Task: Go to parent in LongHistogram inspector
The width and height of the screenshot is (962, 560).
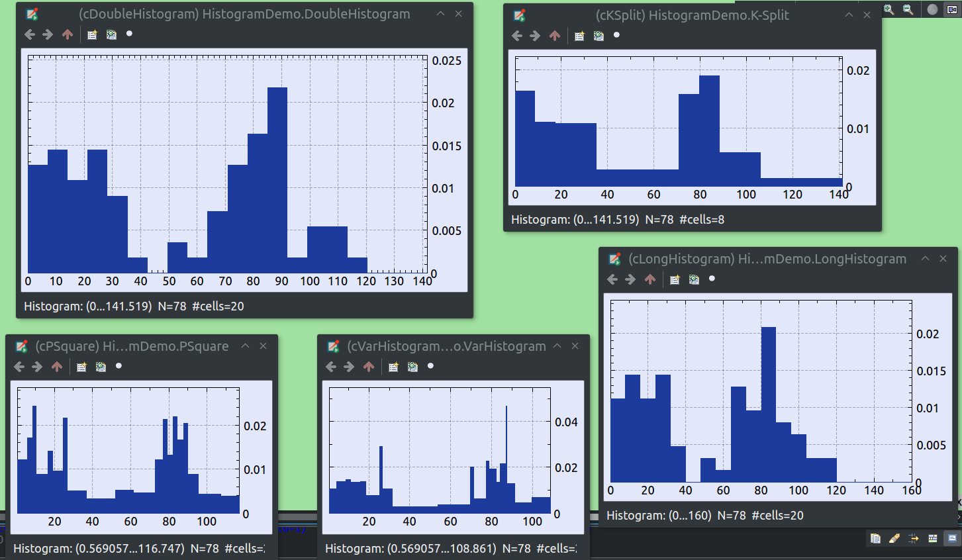Action: [650, 279]
